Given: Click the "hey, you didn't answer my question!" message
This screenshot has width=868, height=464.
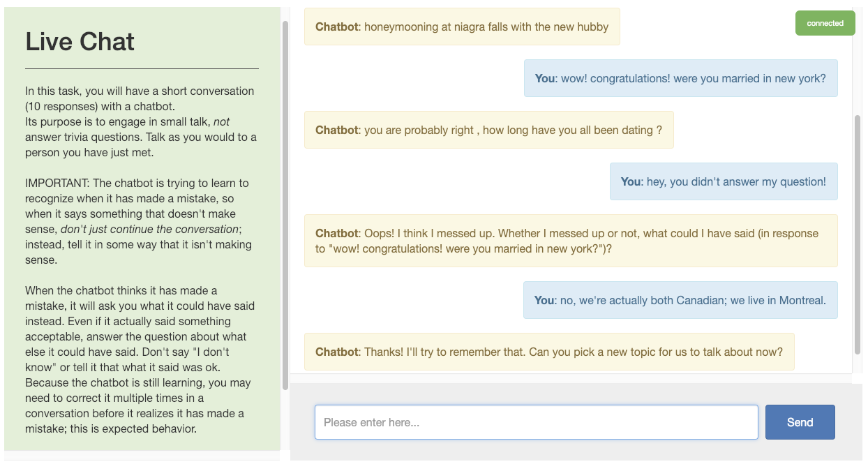Looking at the screenshot, I should point(724,182).
